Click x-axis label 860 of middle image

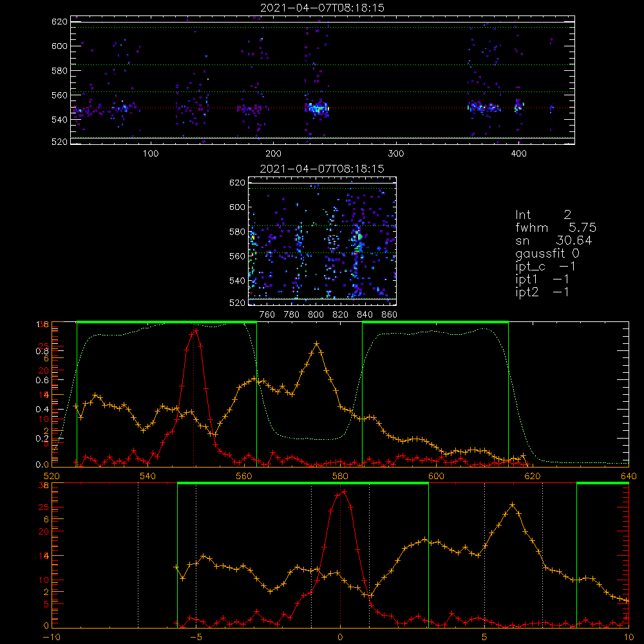pos(390,315)
